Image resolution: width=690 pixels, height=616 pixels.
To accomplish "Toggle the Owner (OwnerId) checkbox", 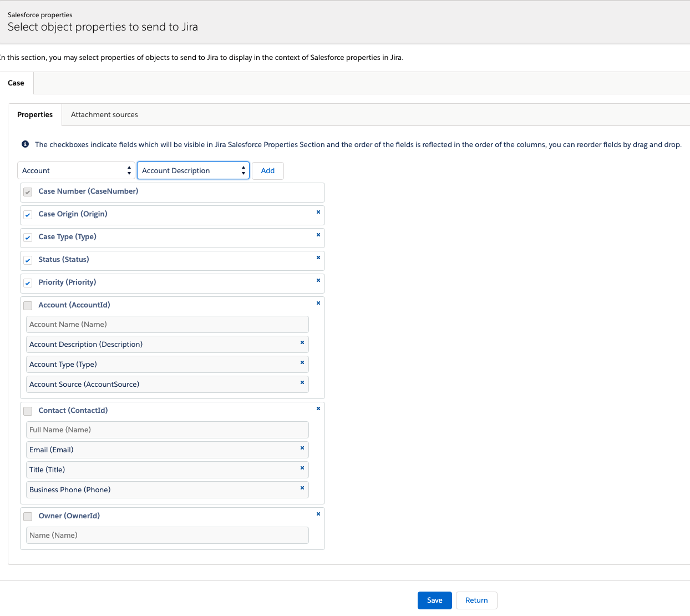I will tap(28, 517).
